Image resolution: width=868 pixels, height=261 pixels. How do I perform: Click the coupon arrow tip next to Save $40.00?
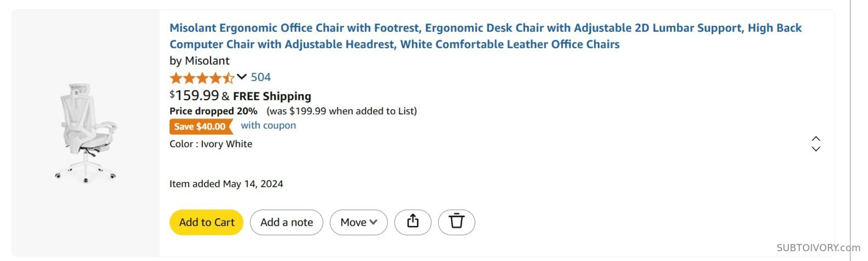pyautogui.click(x=231, y=127)
